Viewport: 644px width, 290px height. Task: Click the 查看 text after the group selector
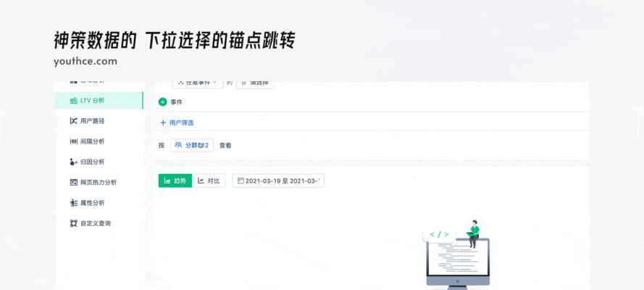(x=225, y=146)
